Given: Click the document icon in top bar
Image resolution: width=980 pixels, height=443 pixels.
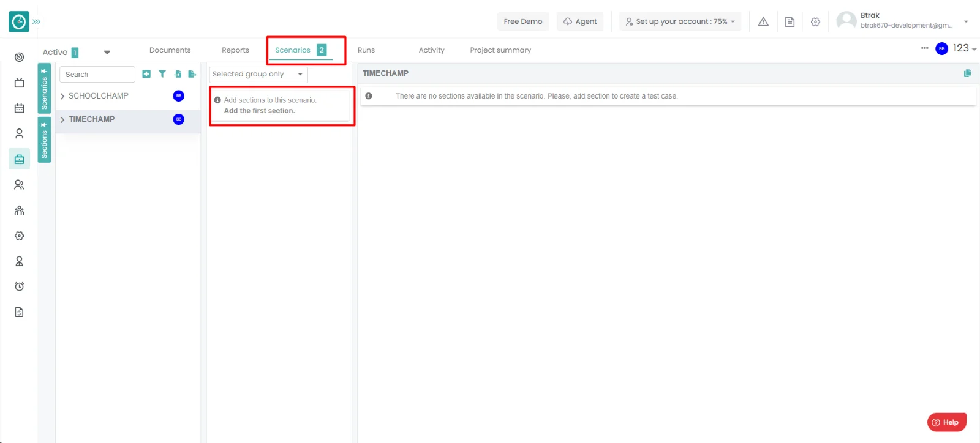Looking at the screenshot, I should click(x=790, y=21).
